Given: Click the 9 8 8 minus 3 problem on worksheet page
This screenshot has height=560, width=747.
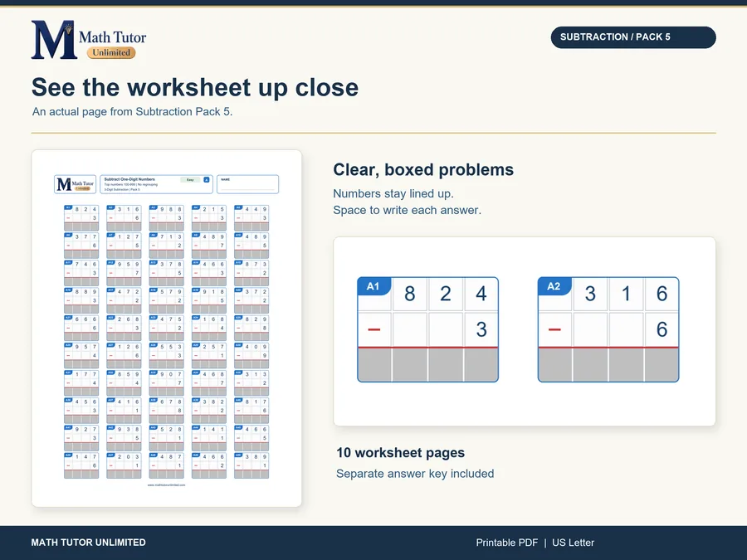Looking at the screenshot, I should (x=166, y=218).
